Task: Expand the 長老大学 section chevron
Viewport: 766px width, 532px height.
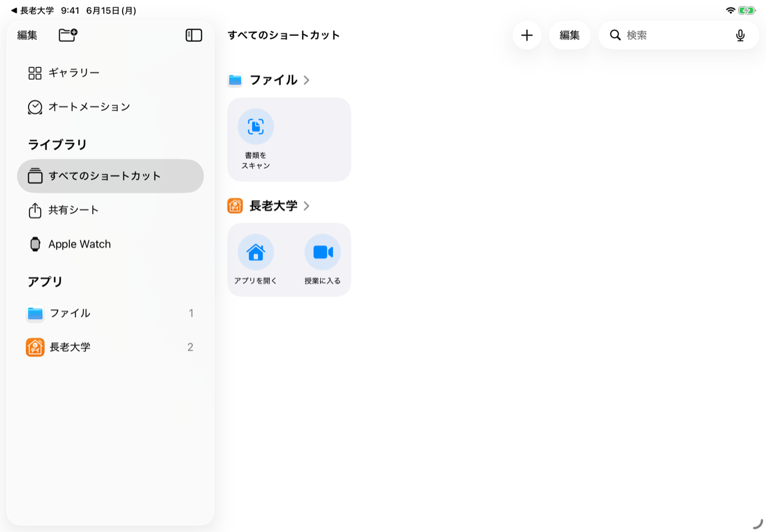Action: pos(306,206)
